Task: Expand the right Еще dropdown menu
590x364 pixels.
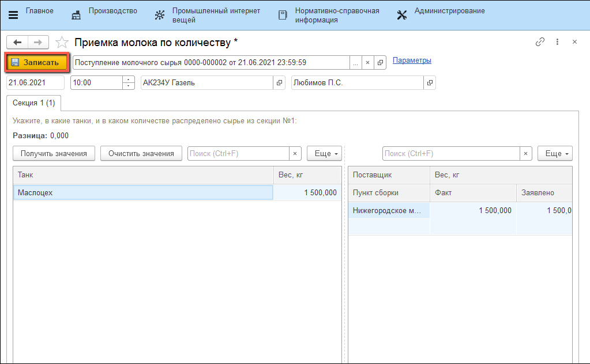Action: coord(555,154)
